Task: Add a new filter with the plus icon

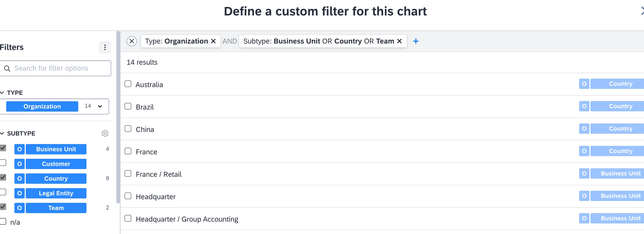Action: pos(416,41)
